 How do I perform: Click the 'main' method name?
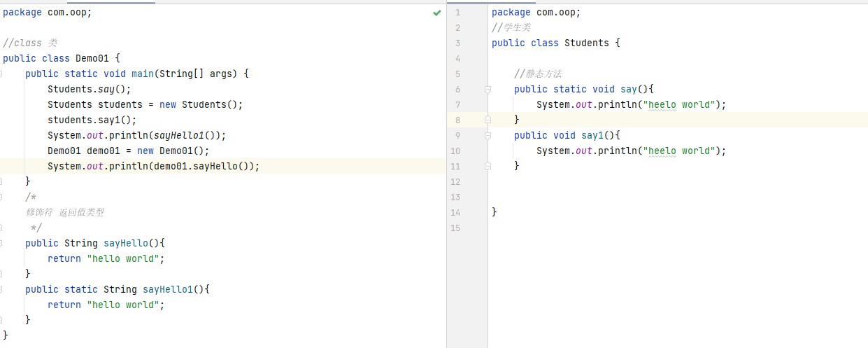tap(143, 74)
